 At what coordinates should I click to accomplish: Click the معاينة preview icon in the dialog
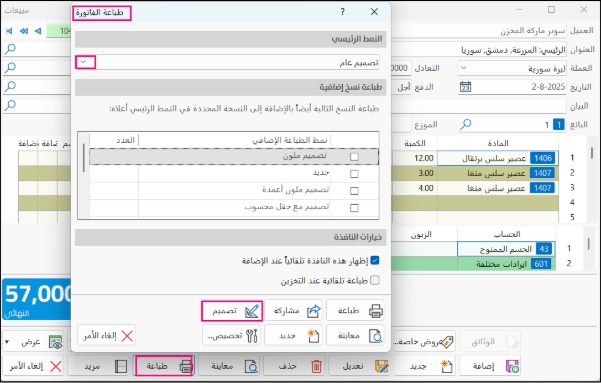[376, 336]
